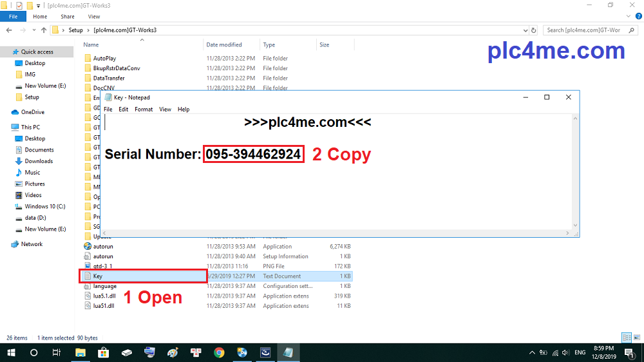Open the Windows Start menu
Screen dimensions: 644x362
pyautogui.click(x=11, y=352)
